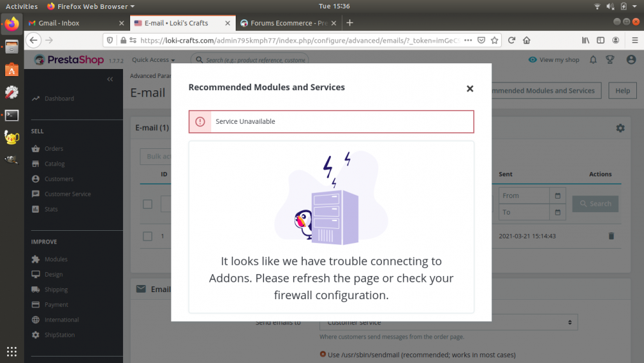The height and width of the screenshot is (363, 644).
Task: Click the Service Unavailable alert icon
Action: coord(200,122)
